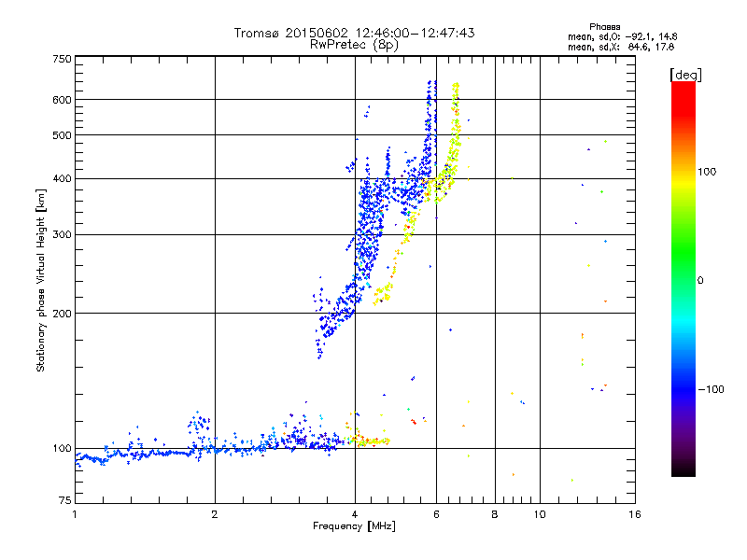Click the "Stationary phase Virtual Height [km]" axis title
The width and height of the screenshot is (747, 560).
tap(41, 280)
